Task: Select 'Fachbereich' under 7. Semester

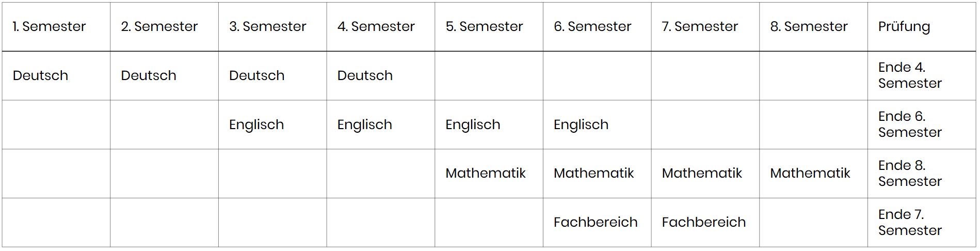Action: pos(704,222)
